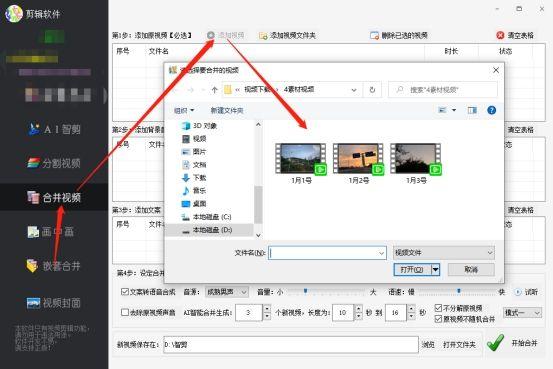Click the search box for 4素材视频
Screen dimensions: 553x369
tap(443, 90)
